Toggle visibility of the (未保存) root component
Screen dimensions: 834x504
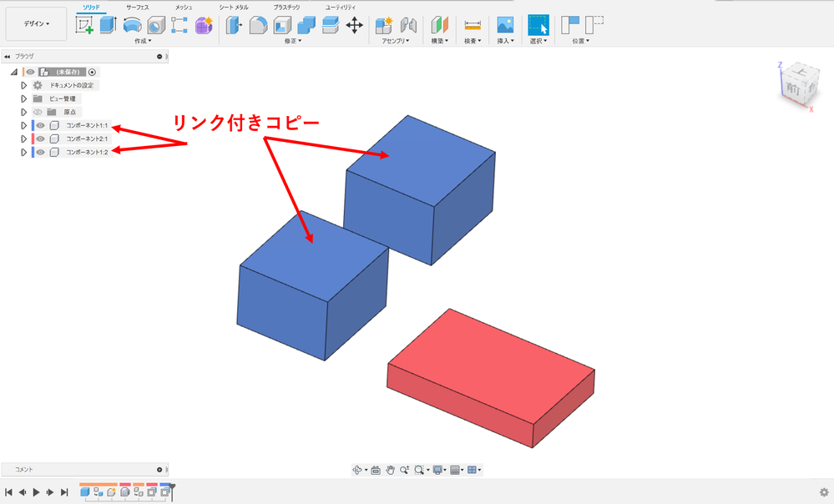coord(30,72)
